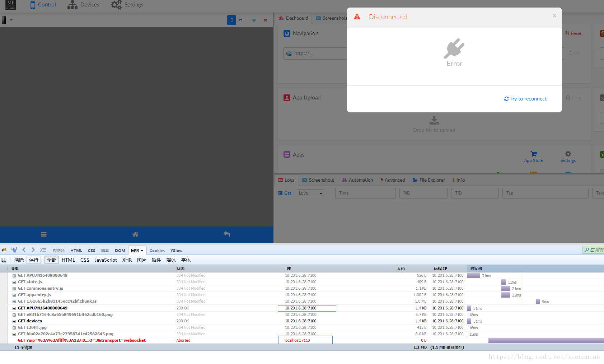Select portrait orientation mode button

[231, 20]
